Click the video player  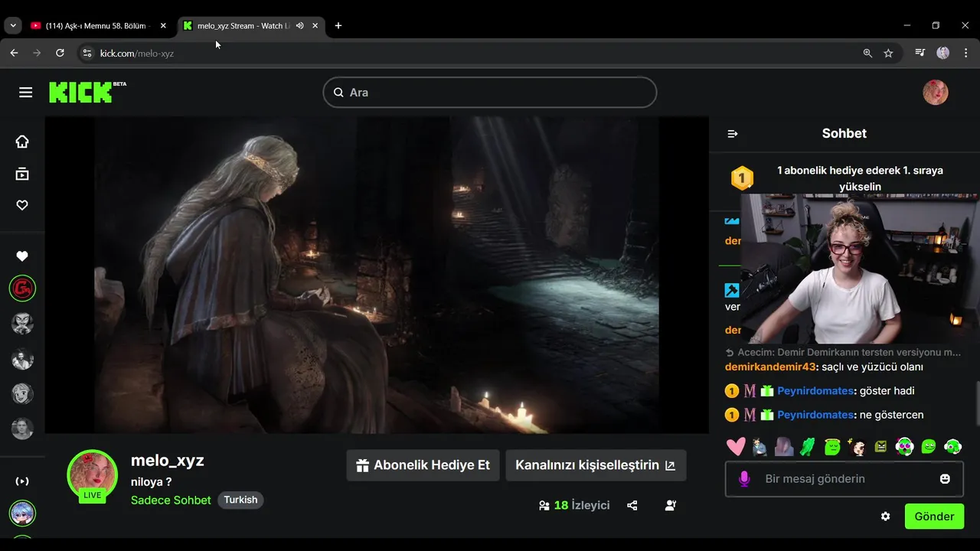tap(377, 275)
